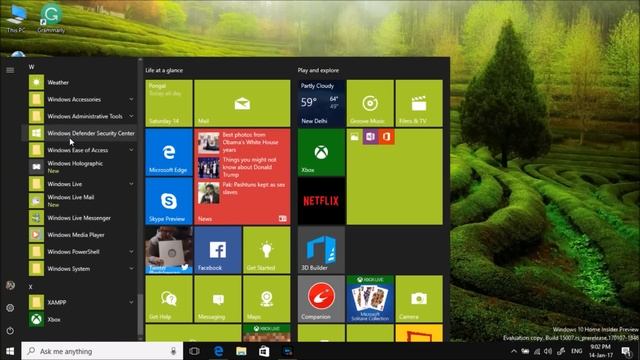Image resolution: width=640 pixels, height=360 pixels.
Task: Open Task View on the taskbar
Action: pos(194,351)
